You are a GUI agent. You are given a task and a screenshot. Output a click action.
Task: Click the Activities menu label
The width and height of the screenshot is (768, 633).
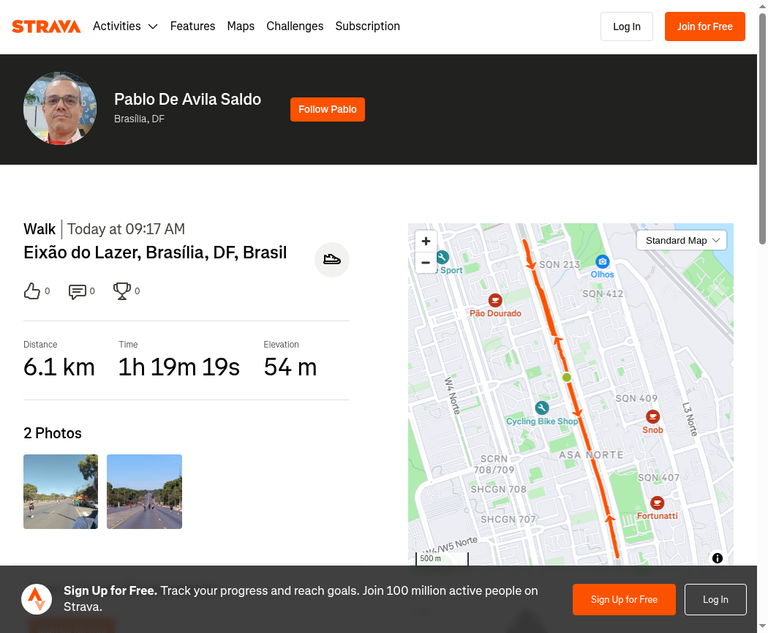click(x=117, y=26)
